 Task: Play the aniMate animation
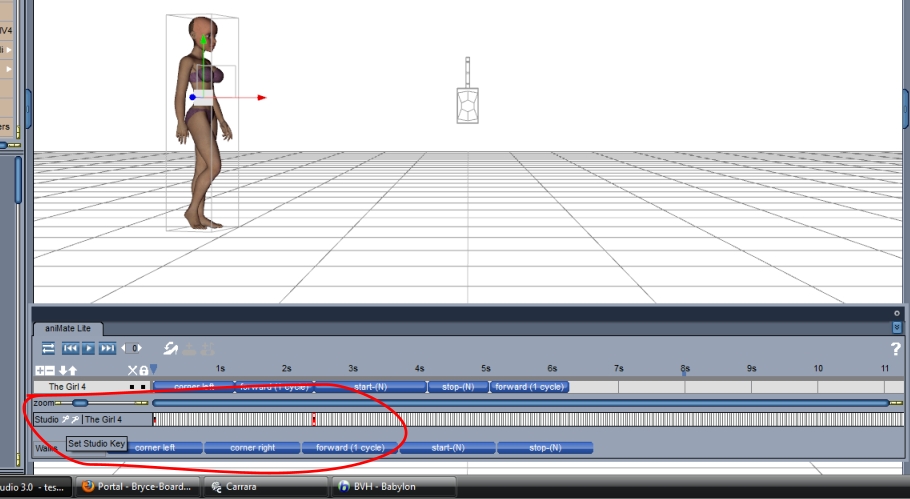point(88,348)
